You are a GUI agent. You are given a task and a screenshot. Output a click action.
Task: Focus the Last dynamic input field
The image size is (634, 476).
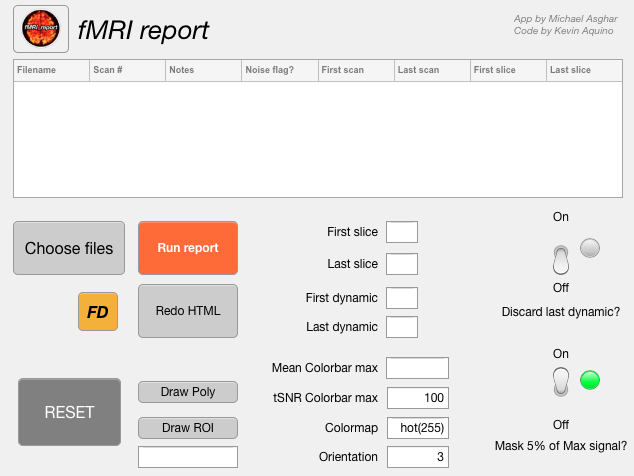click(402, 327)
